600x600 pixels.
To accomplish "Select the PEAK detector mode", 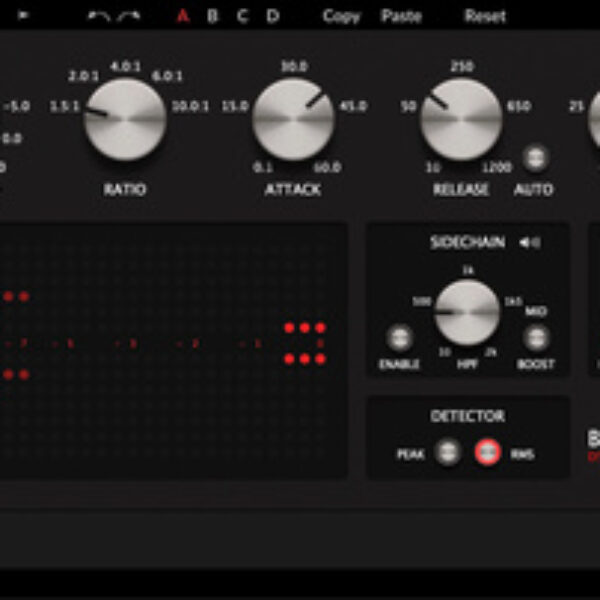I will click(448, 453).
